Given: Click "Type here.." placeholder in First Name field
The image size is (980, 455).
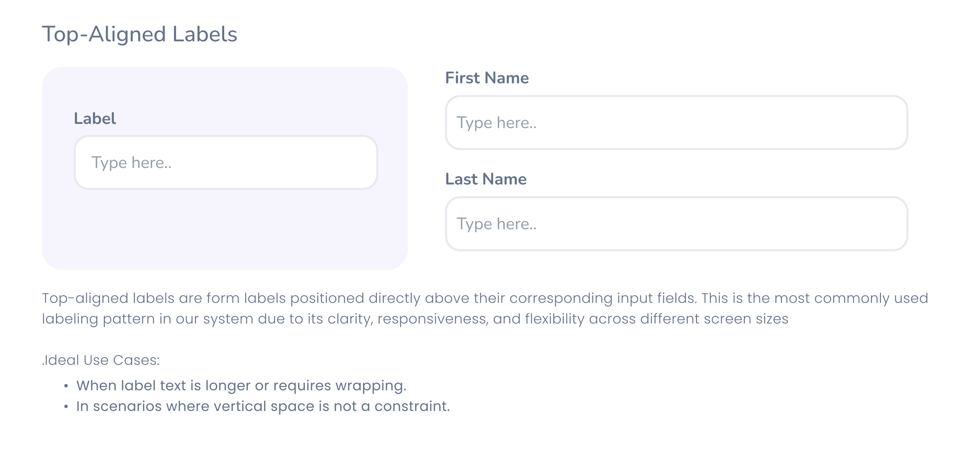Looking at the screenshot, I should pyautogui.click(x=497, y=123).
